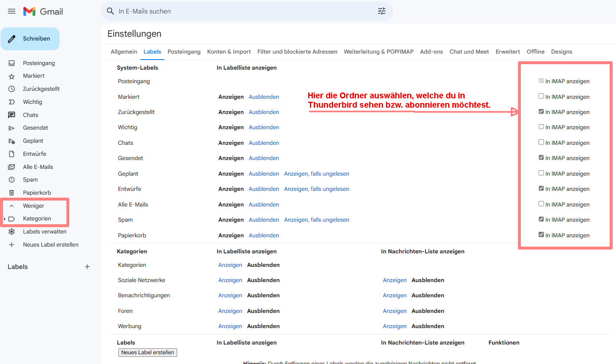This screenshot has width=616, height=364.
Task: Collapse the sidebar with Weniger
Action: pyautogui.click(x=33, y=206)
